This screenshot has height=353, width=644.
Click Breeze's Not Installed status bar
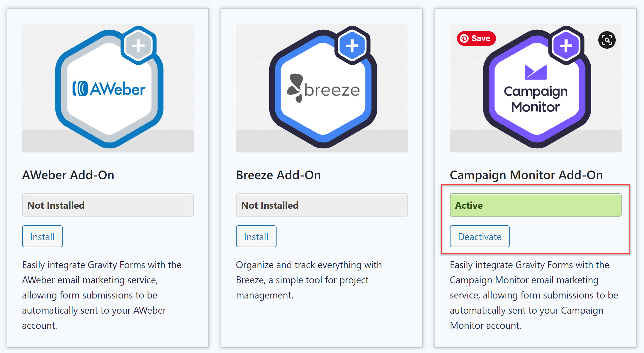click(x=322, y=205)
